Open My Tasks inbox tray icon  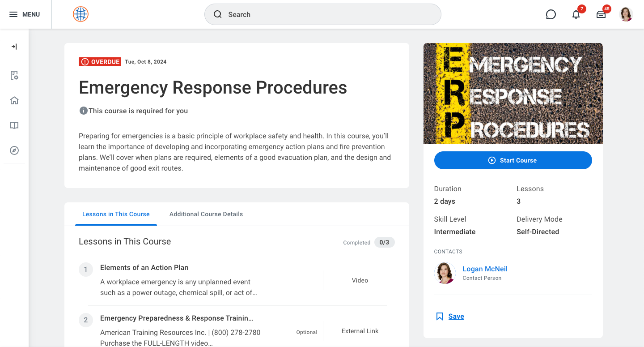[x=601, y=14]
